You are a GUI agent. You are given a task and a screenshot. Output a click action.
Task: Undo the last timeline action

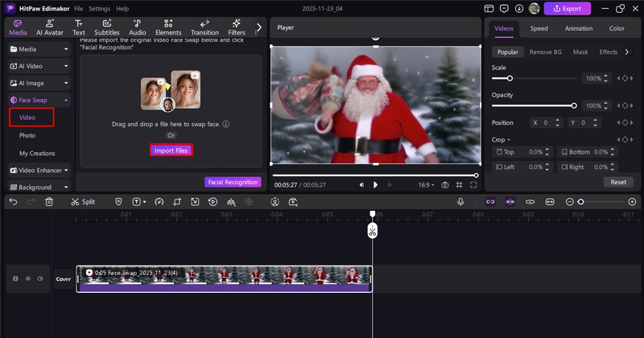tap(13, 202)
